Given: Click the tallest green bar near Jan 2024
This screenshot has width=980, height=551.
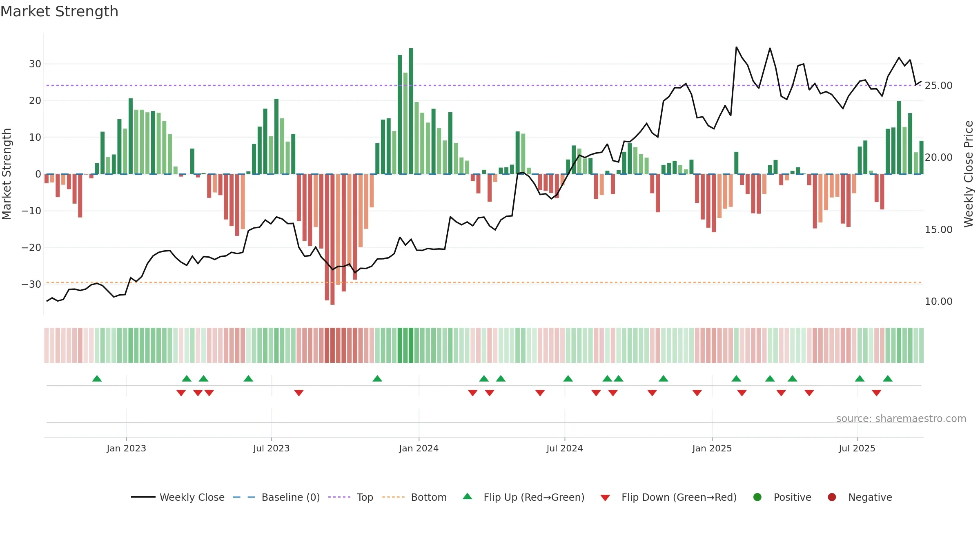Looking at the screenshot, I should point(411,111).
